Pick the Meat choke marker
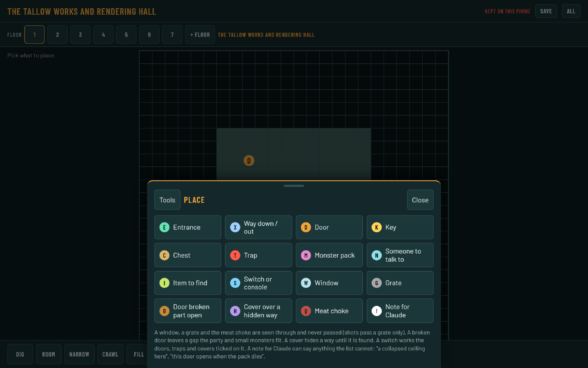588x368 pixels. (x=329, y=311)
